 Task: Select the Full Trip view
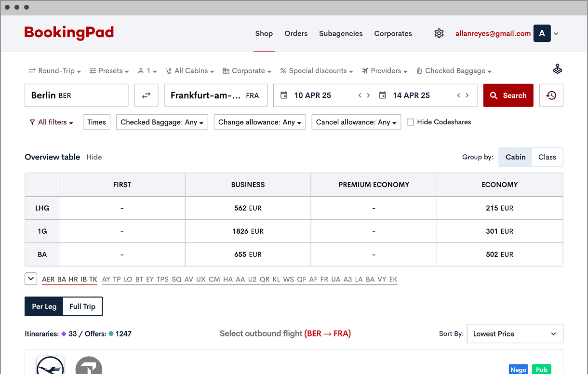tap(82, 307)
